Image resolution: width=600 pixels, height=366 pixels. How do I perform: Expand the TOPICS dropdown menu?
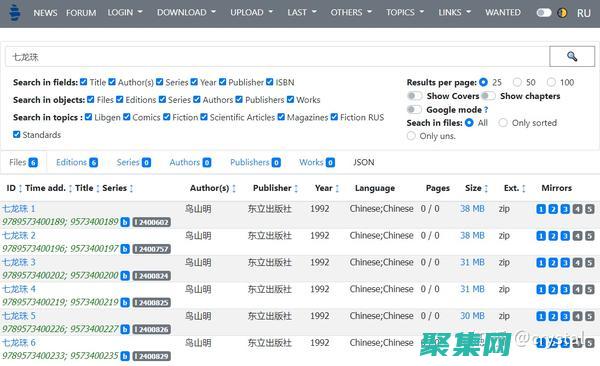(x=405, y=13)
